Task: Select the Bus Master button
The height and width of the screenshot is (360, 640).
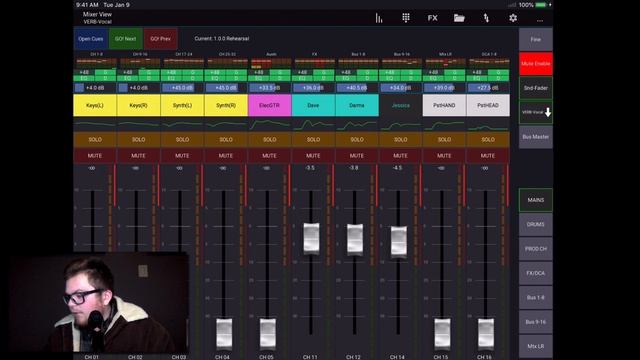Action: pos(536,137)
